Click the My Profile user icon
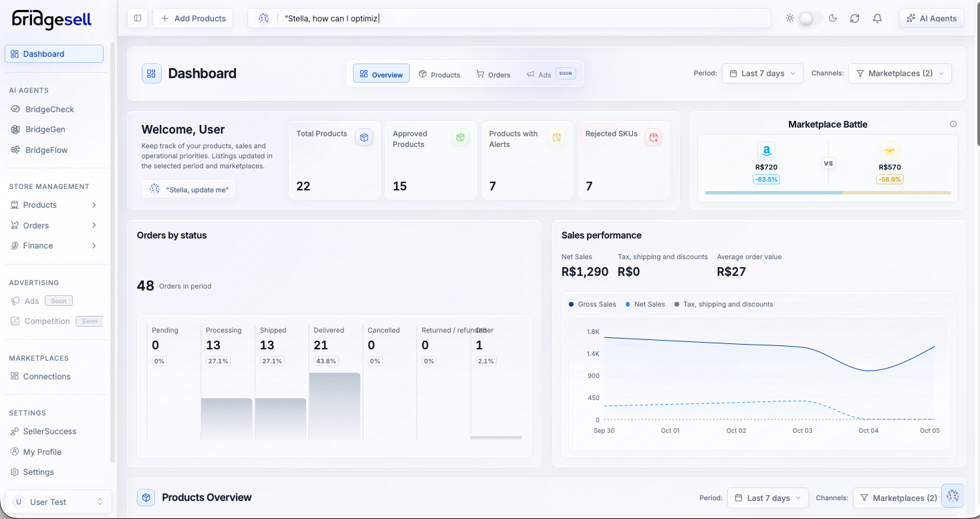This screenshot has height=519, width=980. (15, 452)
